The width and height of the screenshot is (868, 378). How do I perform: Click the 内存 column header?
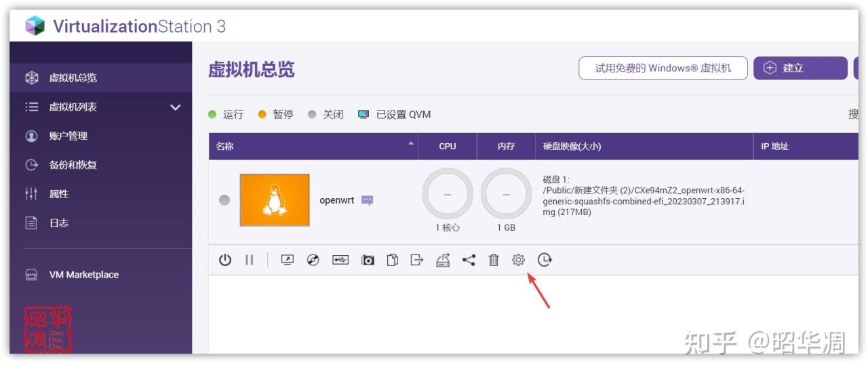click(506, 146)
